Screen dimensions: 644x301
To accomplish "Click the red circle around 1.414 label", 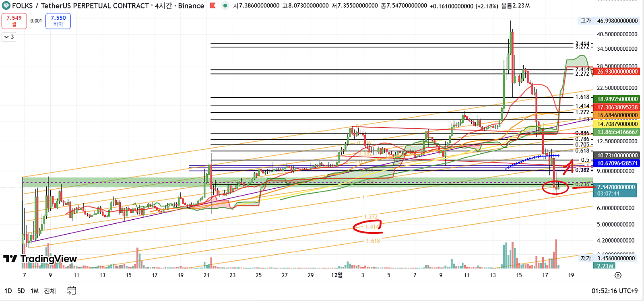I will (x=367, y=227).
